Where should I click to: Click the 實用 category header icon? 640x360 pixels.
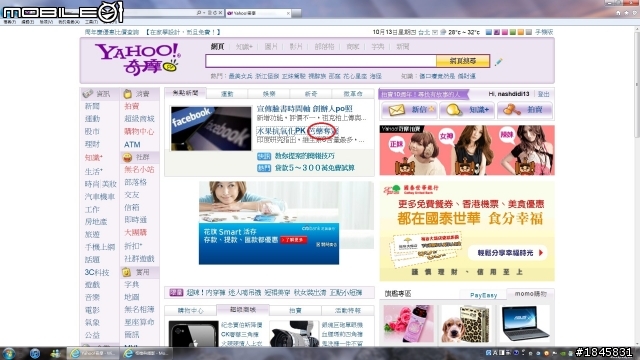pyautogui.click(x=127, y=272)
